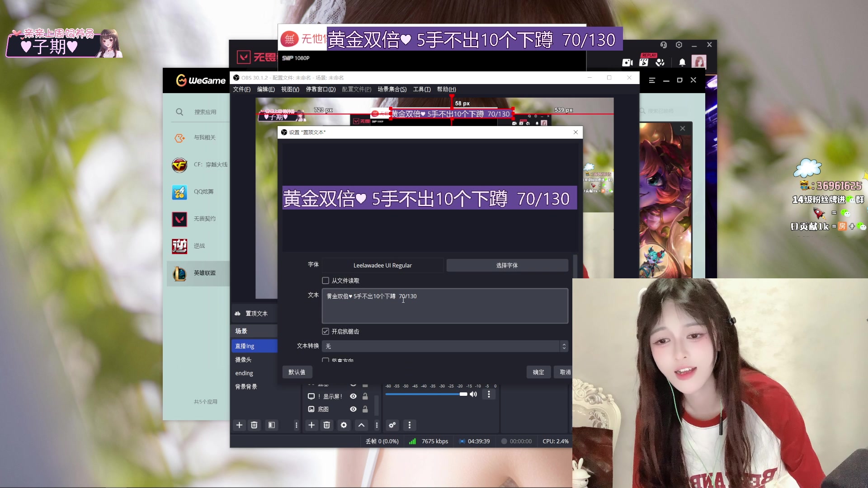Toggle the partially visible vertical checkbox
Screen dimensions: 868x488
(x=325, y=360)
